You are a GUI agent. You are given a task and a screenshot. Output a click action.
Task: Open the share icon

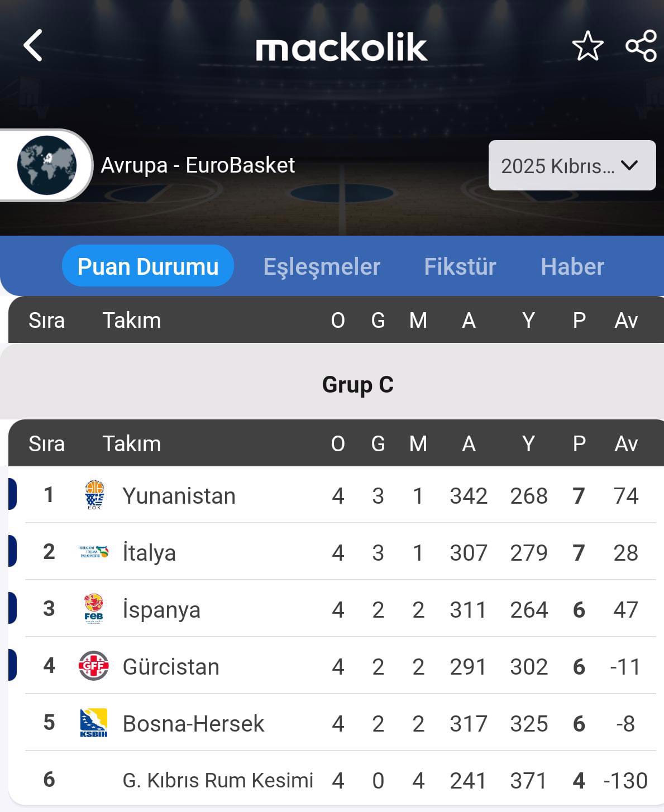pyautogui.click(x=641, y=46)
